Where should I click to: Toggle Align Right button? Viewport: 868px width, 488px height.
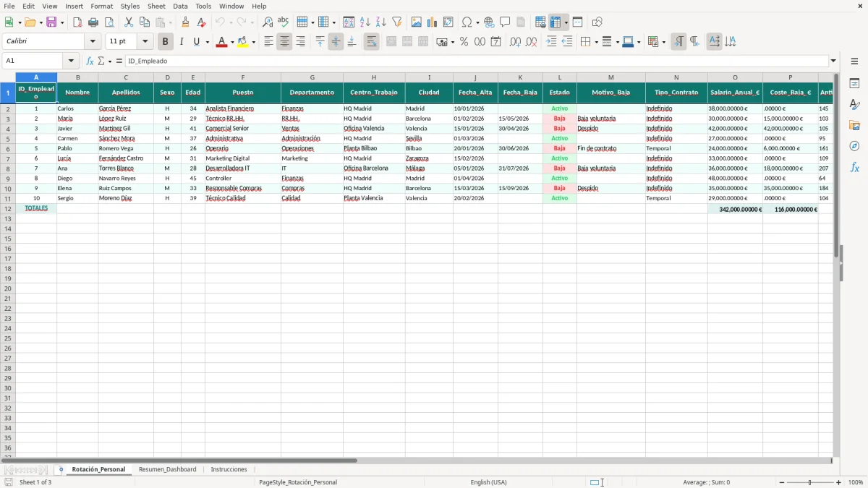pos(300,42)
